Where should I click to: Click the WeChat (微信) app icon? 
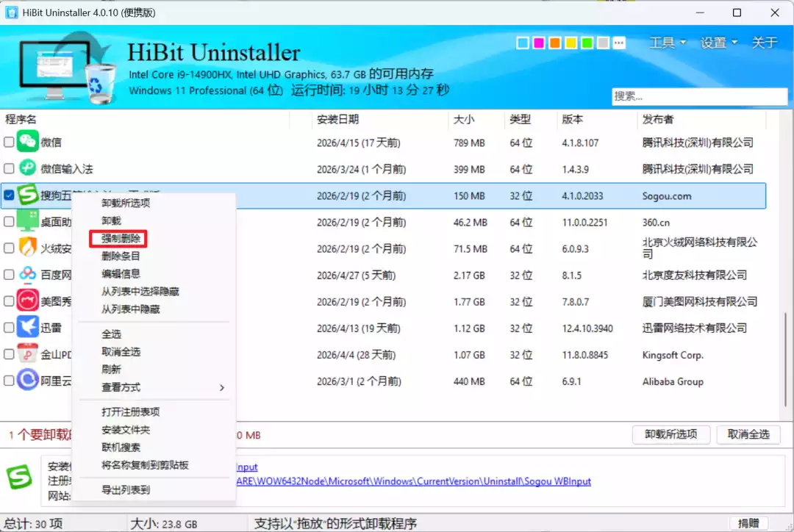[27, 141]
